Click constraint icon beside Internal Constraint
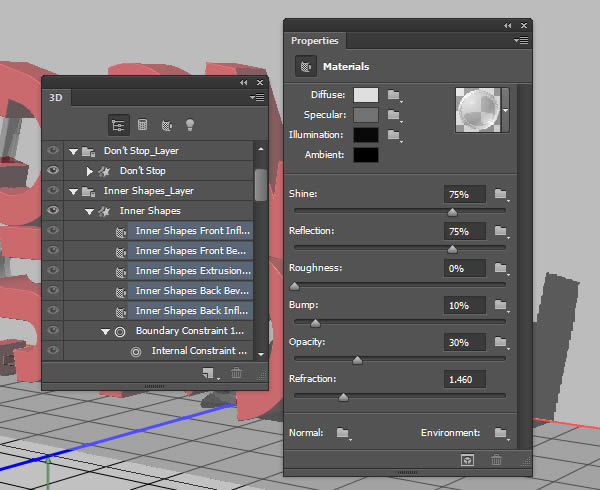Image resolution: width=600 pixels, height=490 pixels. [x=136, y=352]
